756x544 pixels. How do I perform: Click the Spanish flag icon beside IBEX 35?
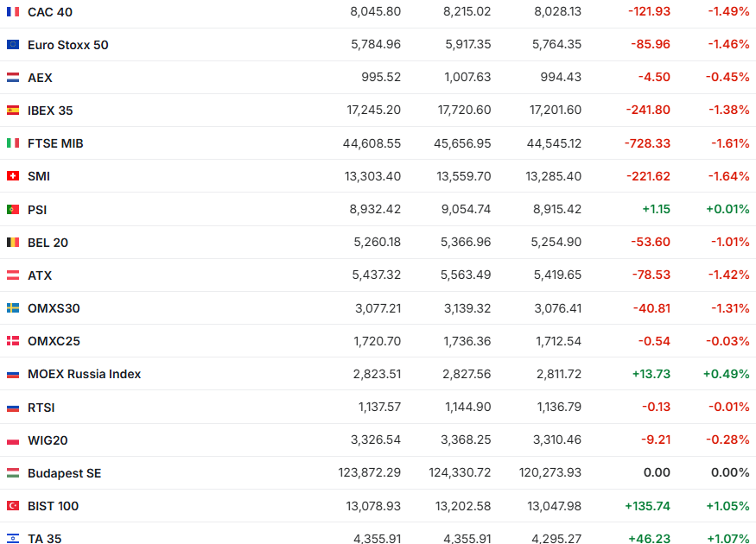point(13,111)
